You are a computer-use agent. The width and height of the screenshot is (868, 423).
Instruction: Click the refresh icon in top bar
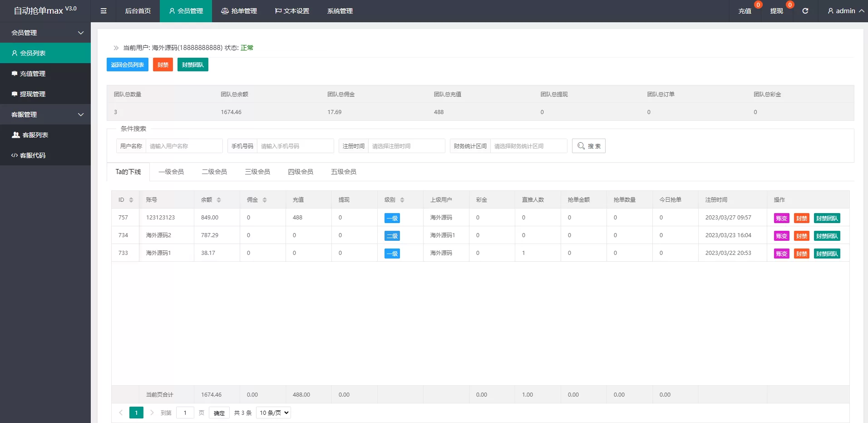coord(805,11)
